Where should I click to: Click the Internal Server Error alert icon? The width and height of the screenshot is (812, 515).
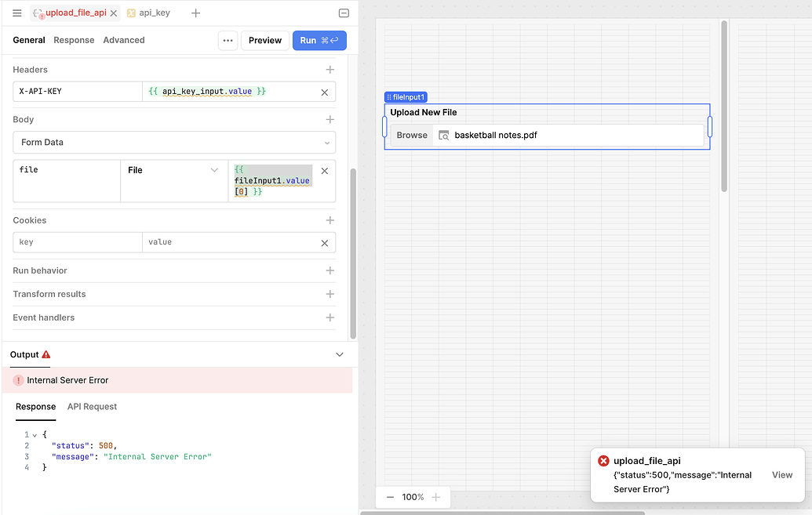point(18,380)
